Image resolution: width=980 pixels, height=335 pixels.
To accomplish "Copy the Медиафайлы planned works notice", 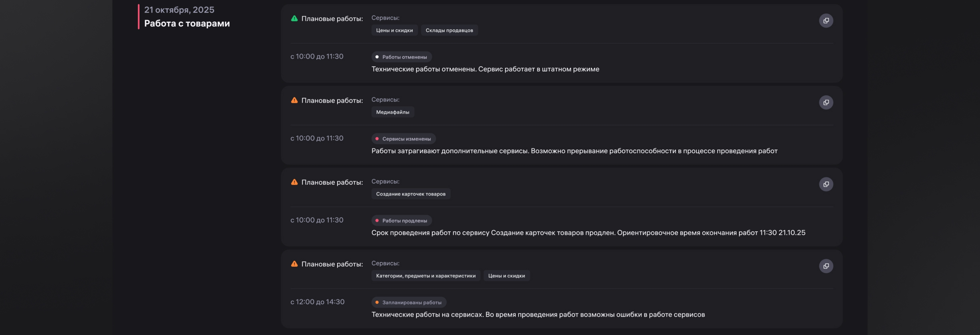I will (826, 102).
